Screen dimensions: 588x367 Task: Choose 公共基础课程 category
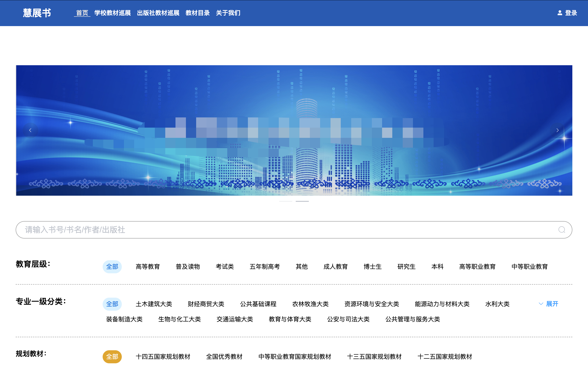pos(258,304)
